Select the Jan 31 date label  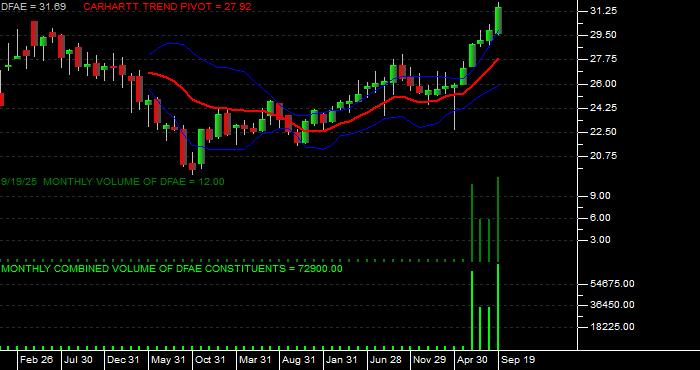pos(342,360)
